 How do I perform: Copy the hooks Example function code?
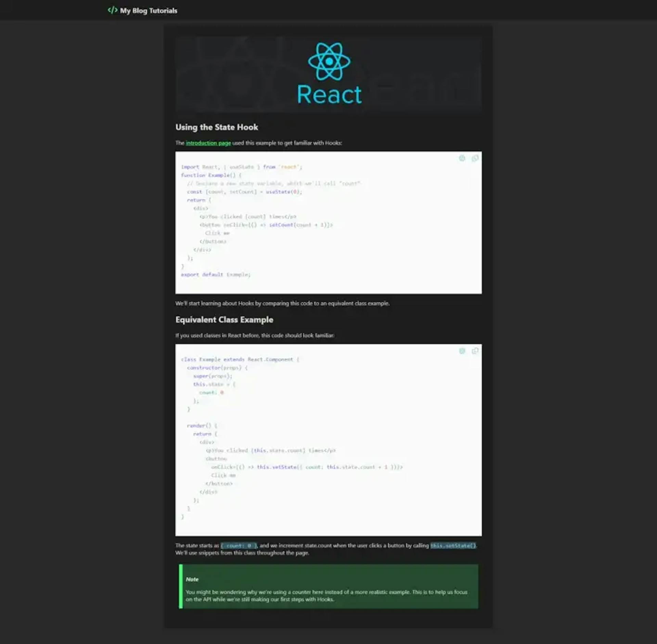[475, 158]
